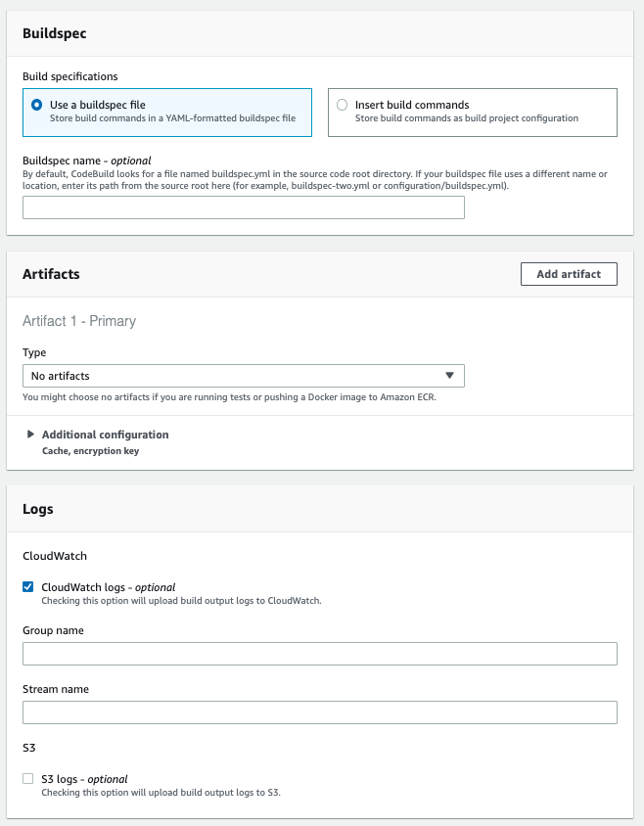644x826 pixels.
Task: Click the "Cache, encryption key" subtext
Action: point(90,451)
